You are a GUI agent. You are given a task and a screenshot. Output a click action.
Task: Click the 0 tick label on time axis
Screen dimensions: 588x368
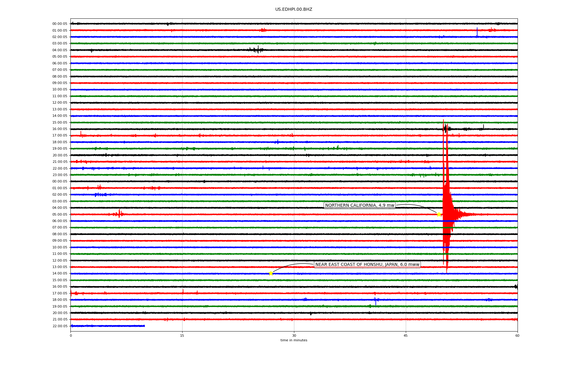pos(71,335)
